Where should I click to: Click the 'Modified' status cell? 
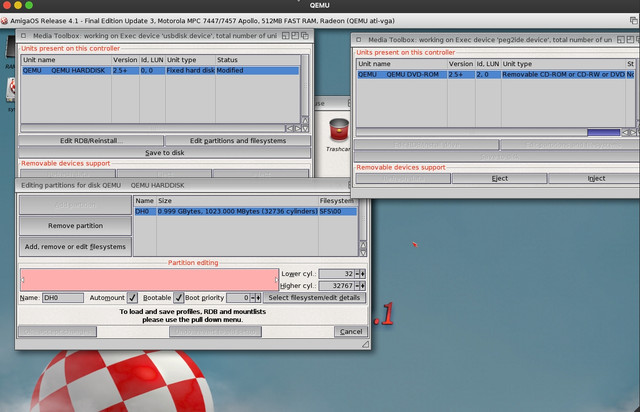[230, 71]
